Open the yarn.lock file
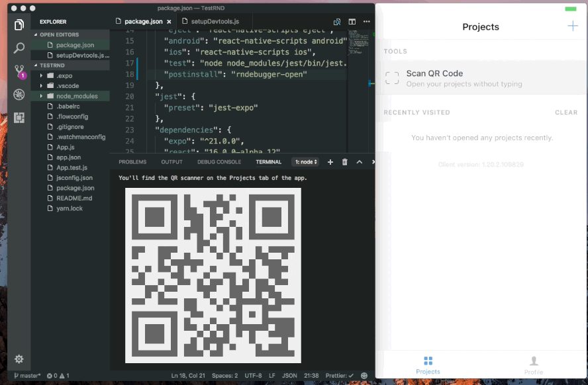Image resolution: width=588 pixels, height=385 pixels. pos(70,208)
